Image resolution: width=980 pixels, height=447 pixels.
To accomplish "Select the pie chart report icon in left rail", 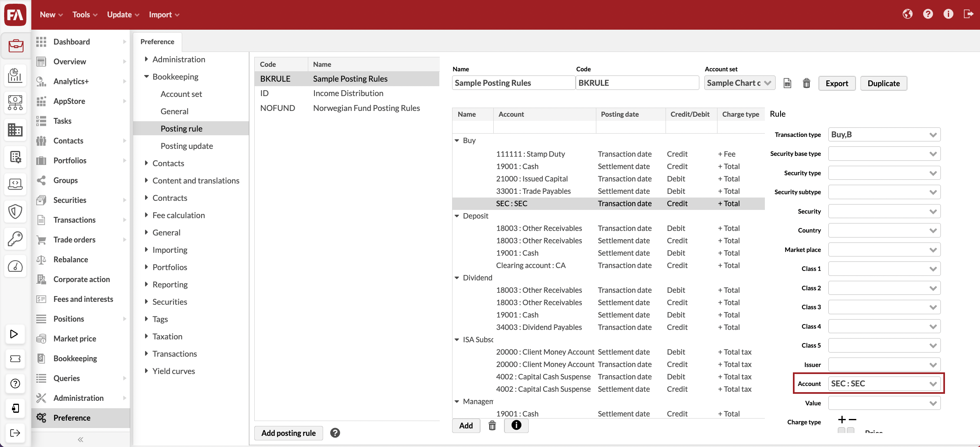I will [x=15, y=75].
